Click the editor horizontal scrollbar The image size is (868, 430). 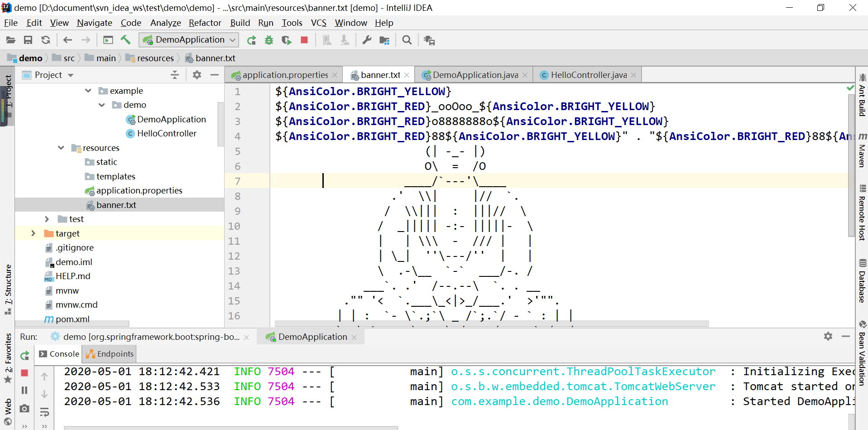tap(492, 324)
